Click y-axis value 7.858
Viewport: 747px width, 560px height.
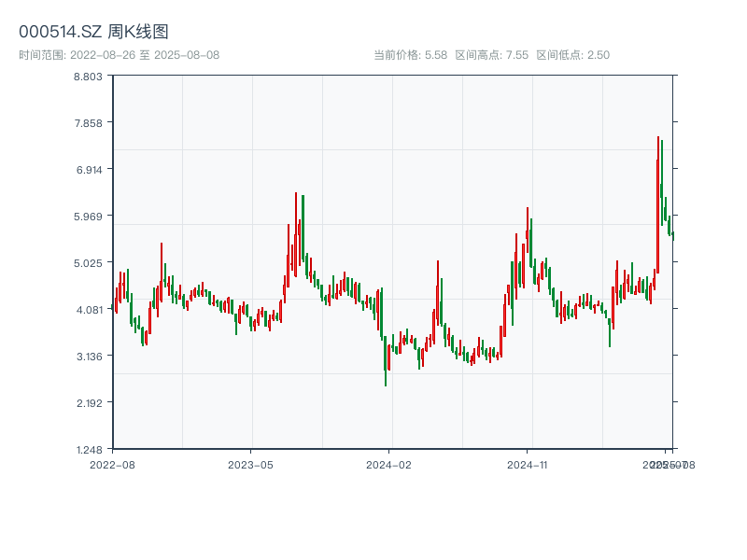[x=88, y=123]
